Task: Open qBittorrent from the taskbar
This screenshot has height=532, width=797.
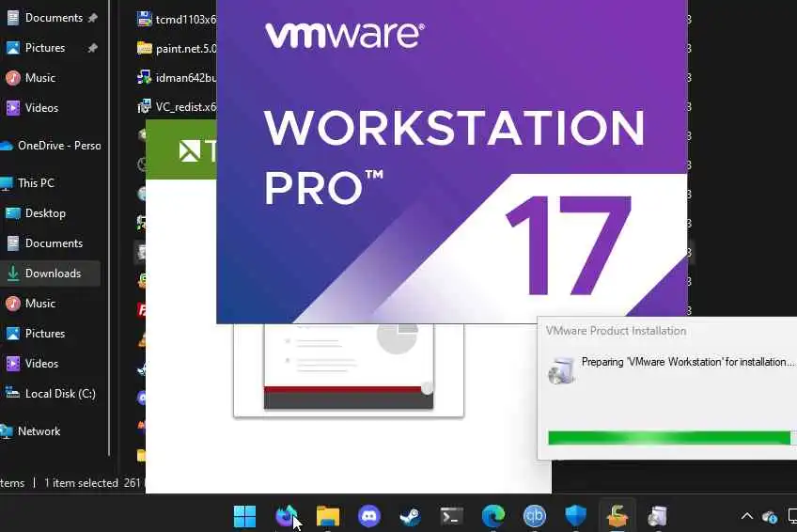Action: click(534, 516)
